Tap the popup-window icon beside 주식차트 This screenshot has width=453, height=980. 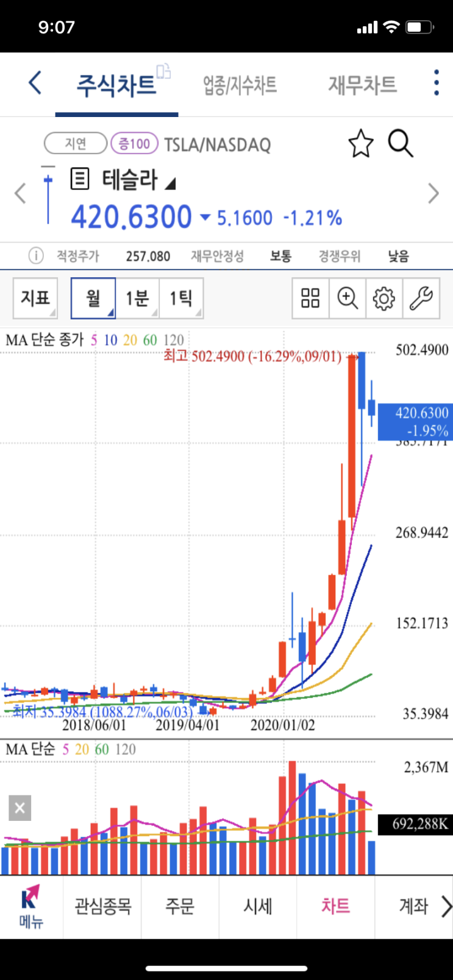(163, 71)
